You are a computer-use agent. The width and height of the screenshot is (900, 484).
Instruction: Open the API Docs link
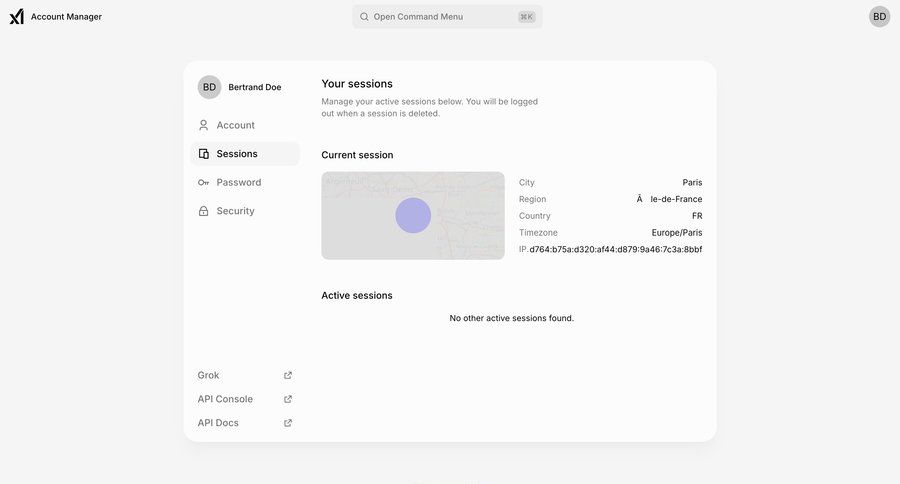(x=245, y=423)
